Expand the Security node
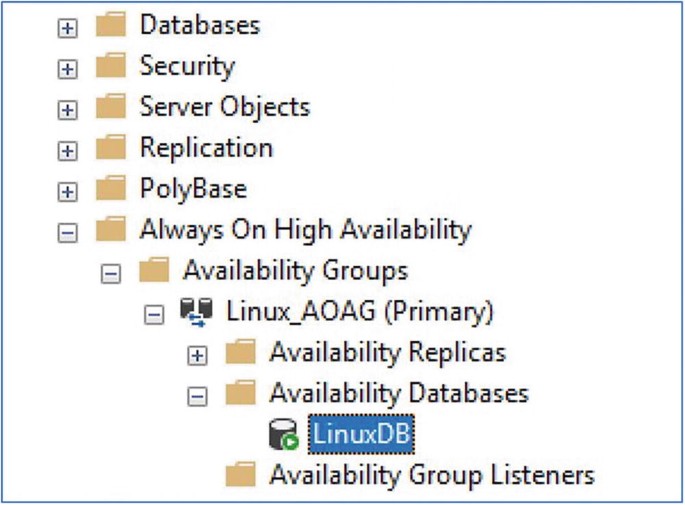 click(68, 69)
